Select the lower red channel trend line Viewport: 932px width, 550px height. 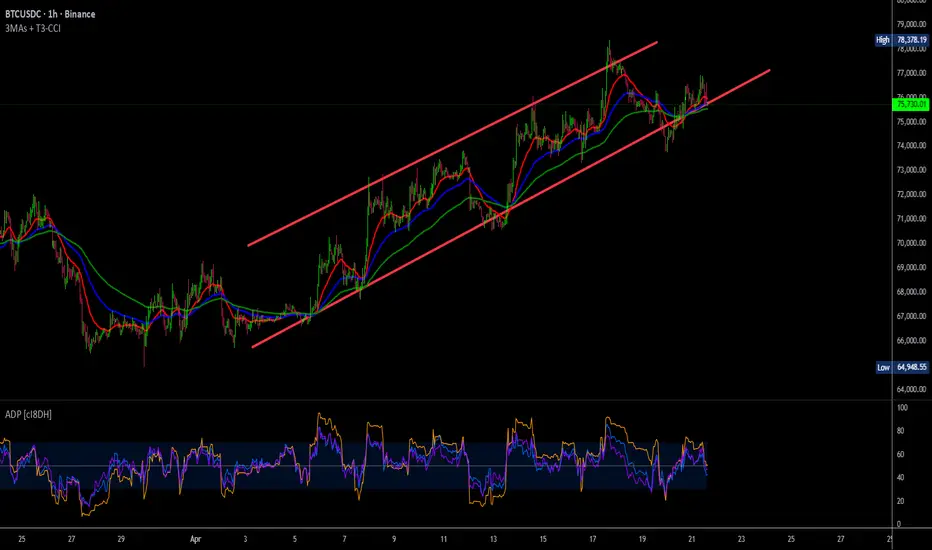coord(511,209)
